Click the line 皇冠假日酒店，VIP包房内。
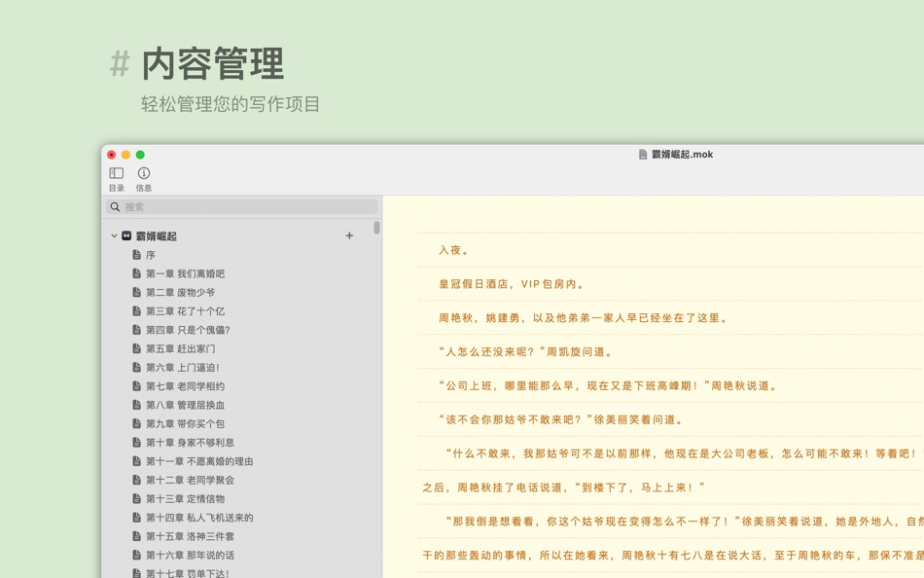The image size is (924, 578). click(x=512, y=284)
